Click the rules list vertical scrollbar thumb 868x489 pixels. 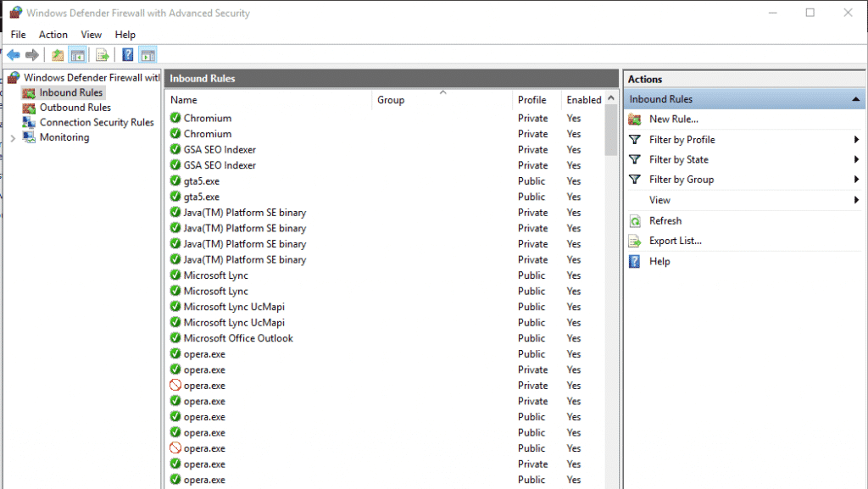coord(611,131)
